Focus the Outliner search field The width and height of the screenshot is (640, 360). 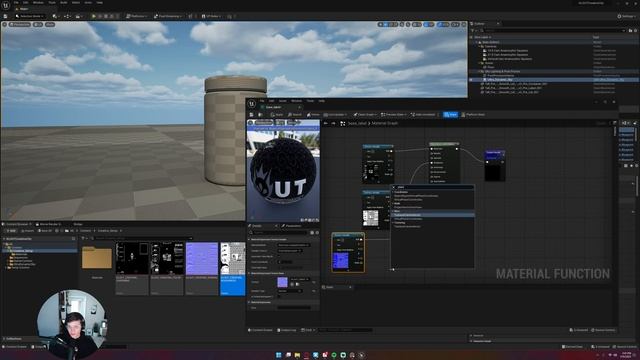tap(553, 30)
